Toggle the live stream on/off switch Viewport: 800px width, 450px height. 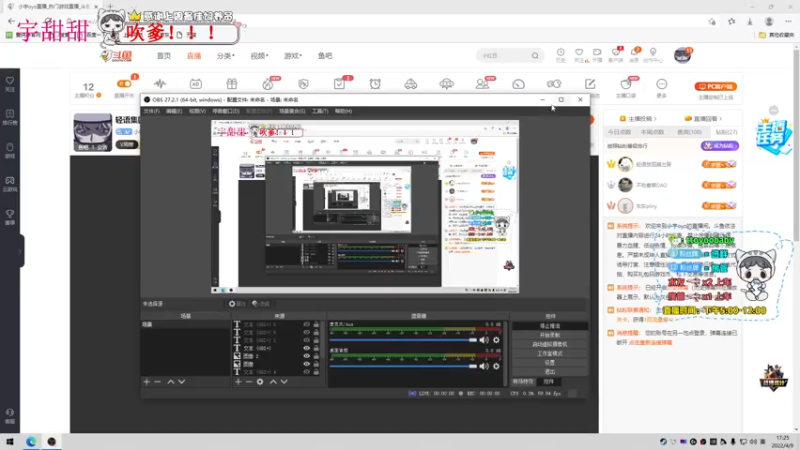(124, 84)
